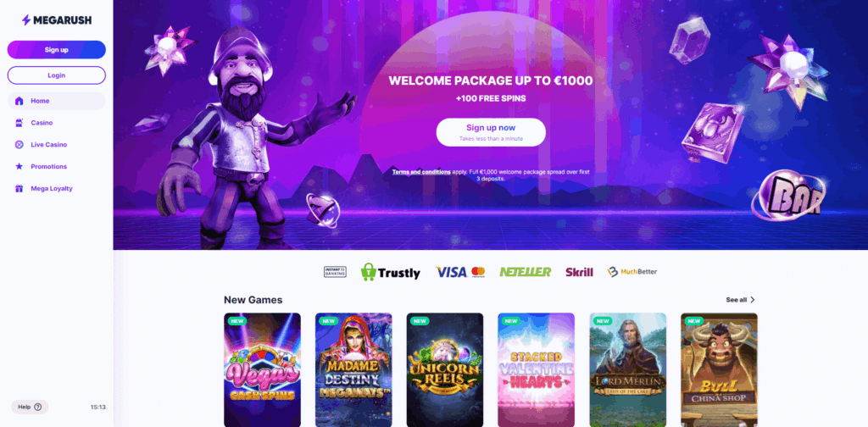
Task: Click the Home house icon in sidebar
Action: click(x=19, y=101)
